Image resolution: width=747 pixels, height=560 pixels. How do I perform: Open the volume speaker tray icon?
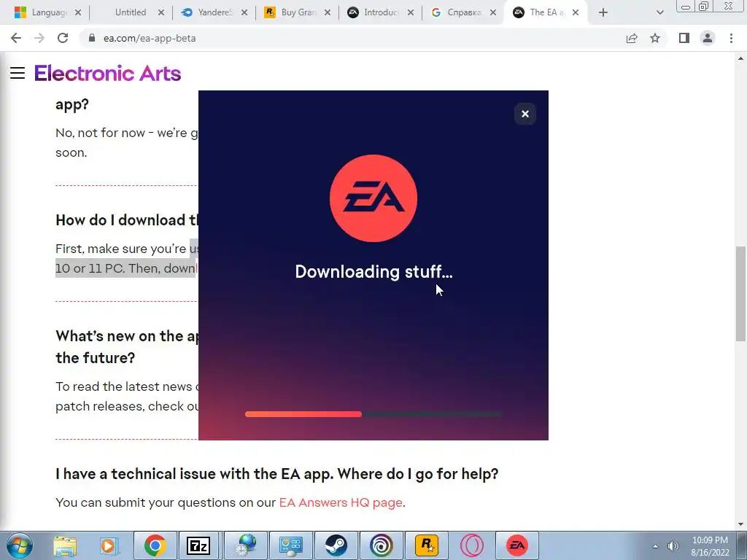click(x=673, y=546)
